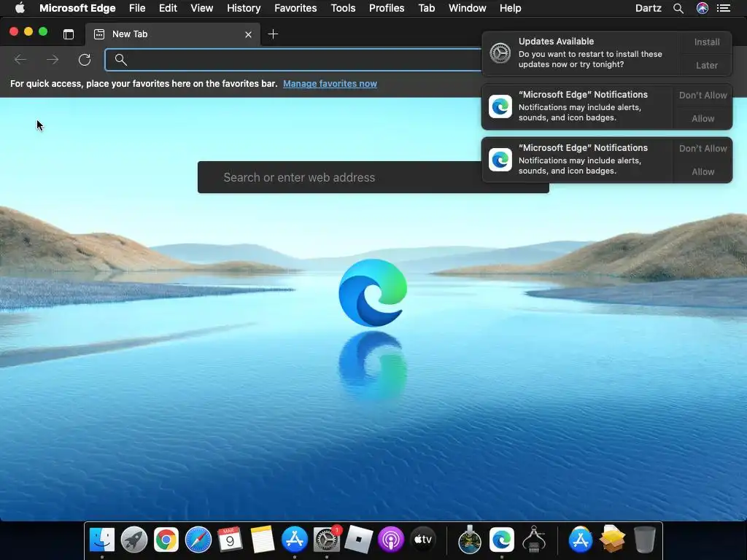The image size is (747, 560).
Task: Launch Safari from the Dock
Action: [x=198, y=540]
